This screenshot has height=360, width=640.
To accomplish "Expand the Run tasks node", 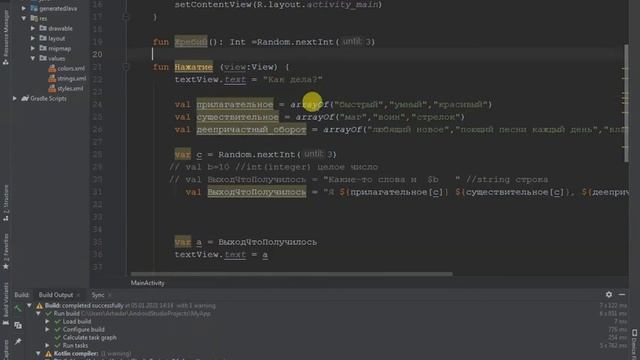I will 47,345.
